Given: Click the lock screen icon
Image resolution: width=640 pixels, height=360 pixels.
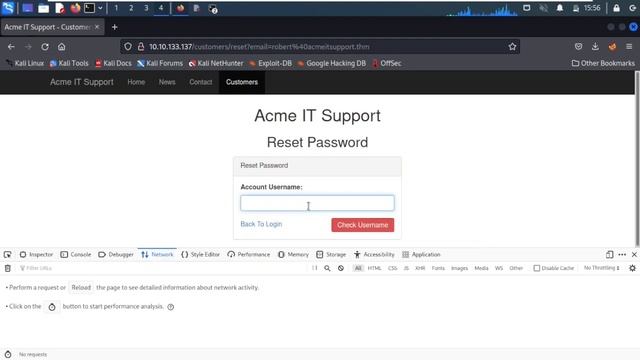Looking at the screenshot, I should 616,8.
